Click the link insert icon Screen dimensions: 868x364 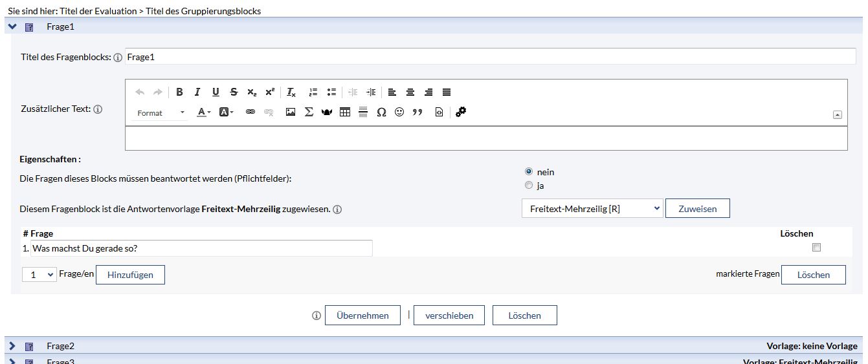pyautogui.click(x=250, y=112)
